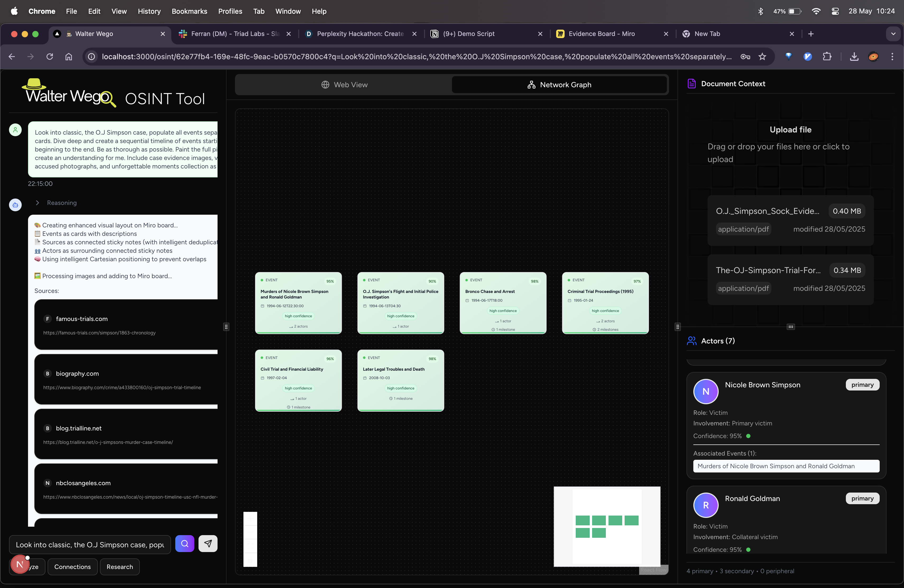
Task: Click the password key icon in address bar
Action: coord(745,57)
